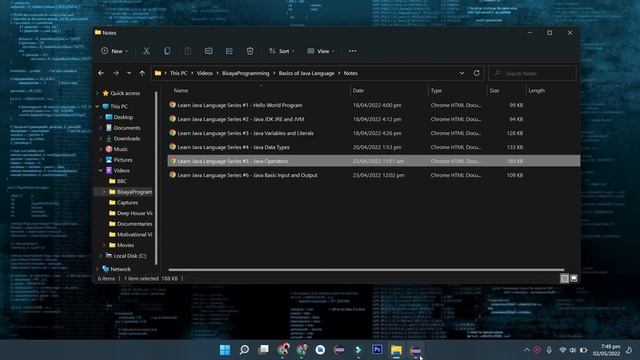Click the microphone tray icon
Screen dimensions: 640x360
(549, 350)
